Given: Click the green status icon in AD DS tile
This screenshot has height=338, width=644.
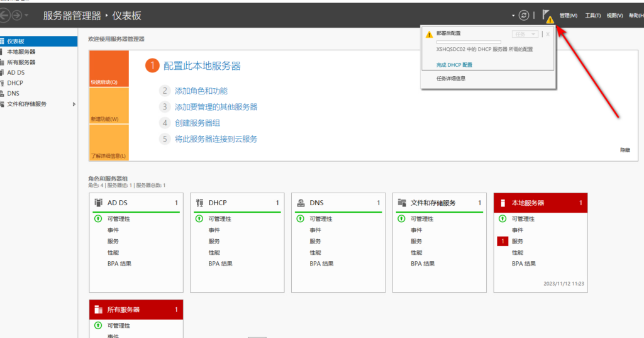Looking at the screenshot, I should [98, 219].
